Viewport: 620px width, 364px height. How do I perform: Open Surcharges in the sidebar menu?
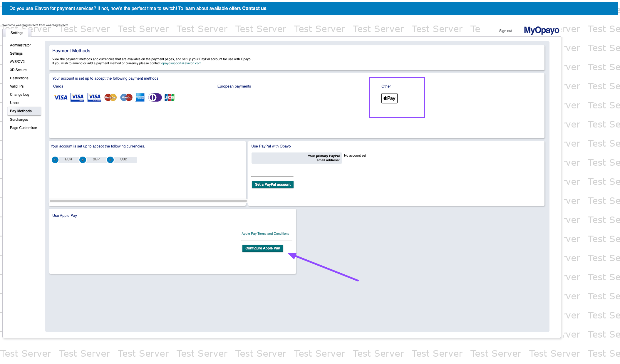click(x=19, y=120)
